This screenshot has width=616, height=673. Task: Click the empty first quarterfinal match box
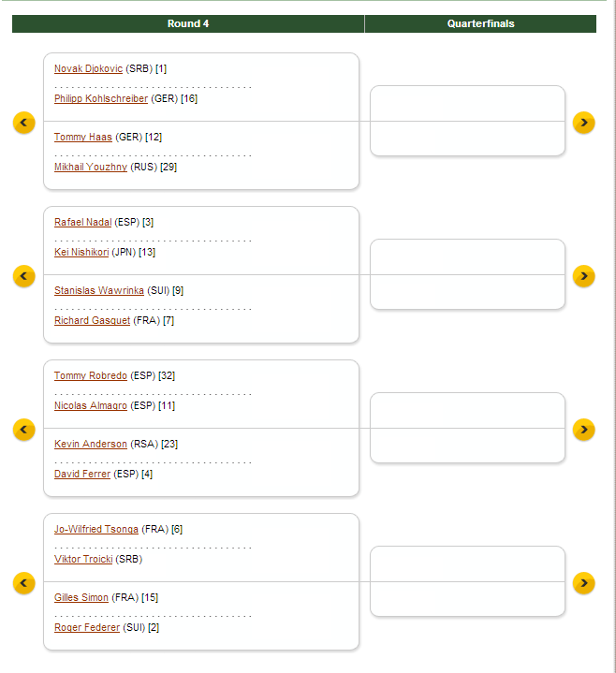pos(467,121)
